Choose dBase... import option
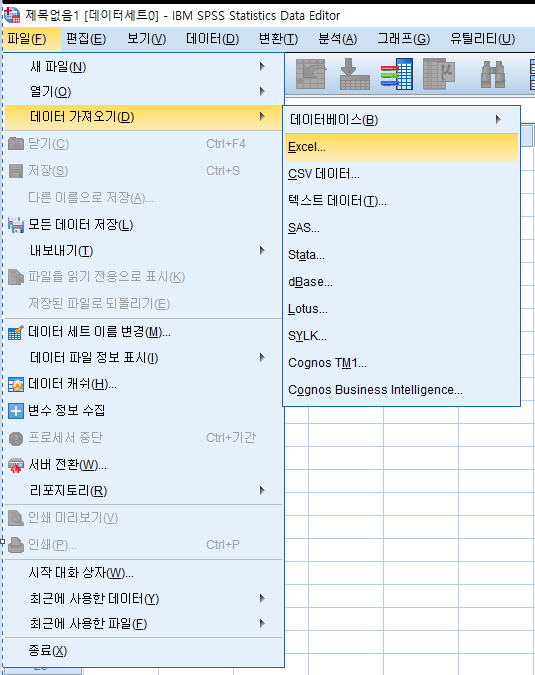Screen dimensions: 535x675 (x=401, y=282)
